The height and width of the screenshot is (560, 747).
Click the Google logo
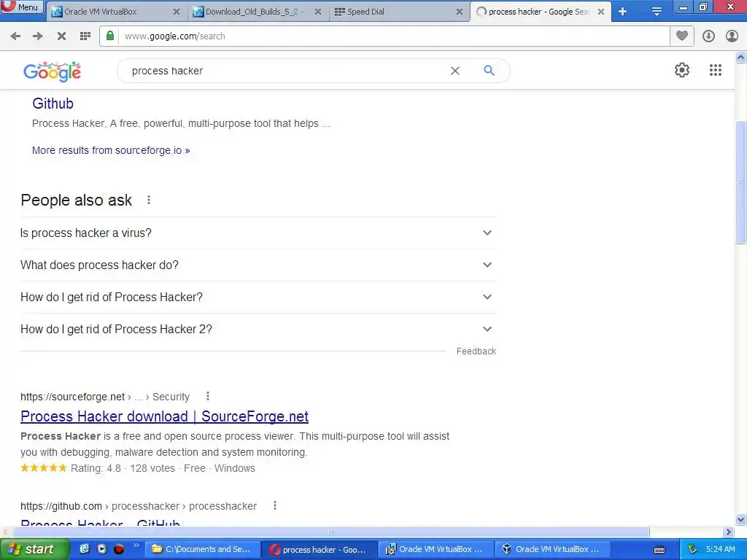(53, 71)
